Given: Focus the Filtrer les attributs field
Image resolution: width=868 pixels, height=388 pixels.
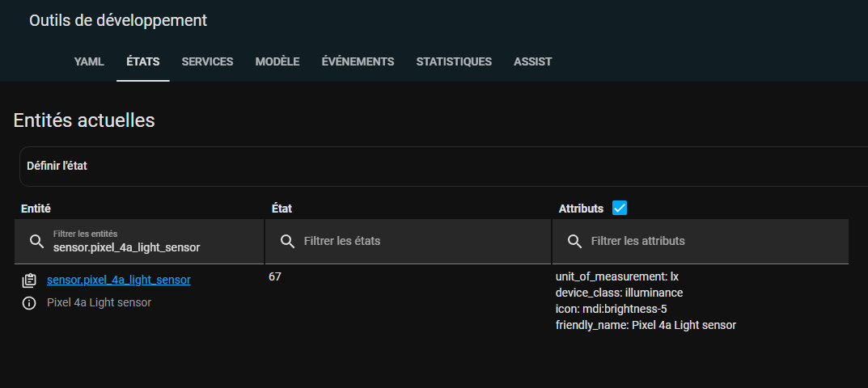Looking at the screenshot, I should tap(701, 242).
